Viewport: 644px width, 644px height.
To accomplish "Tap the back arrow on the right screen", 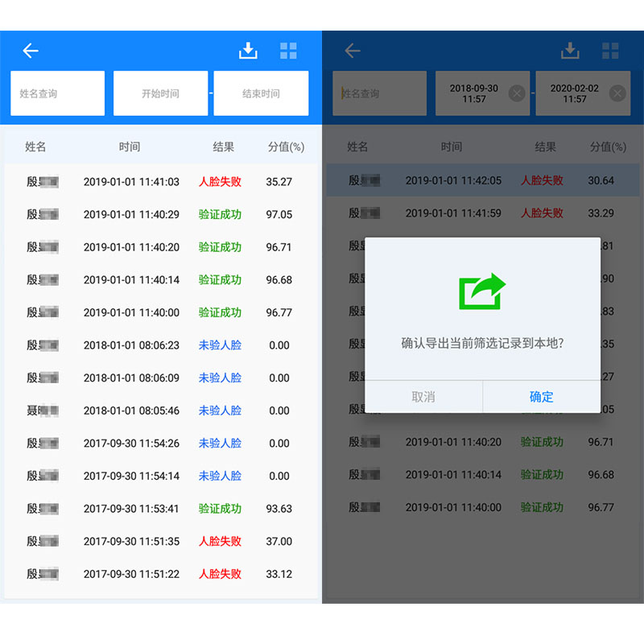I will point(352,50).
